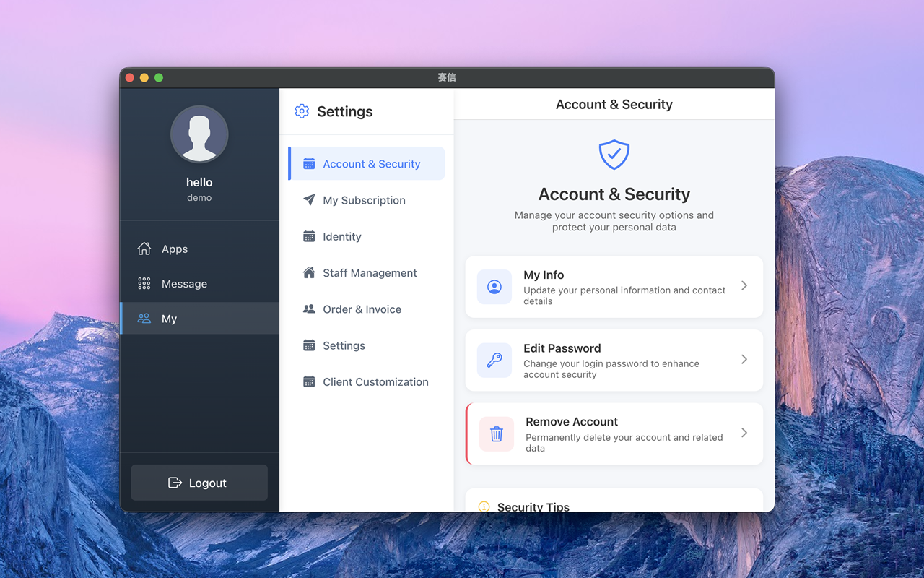The width and height of the screenshot is (924, 578).
Task: Open the Edit Password card
Action: tap(614, 361)
